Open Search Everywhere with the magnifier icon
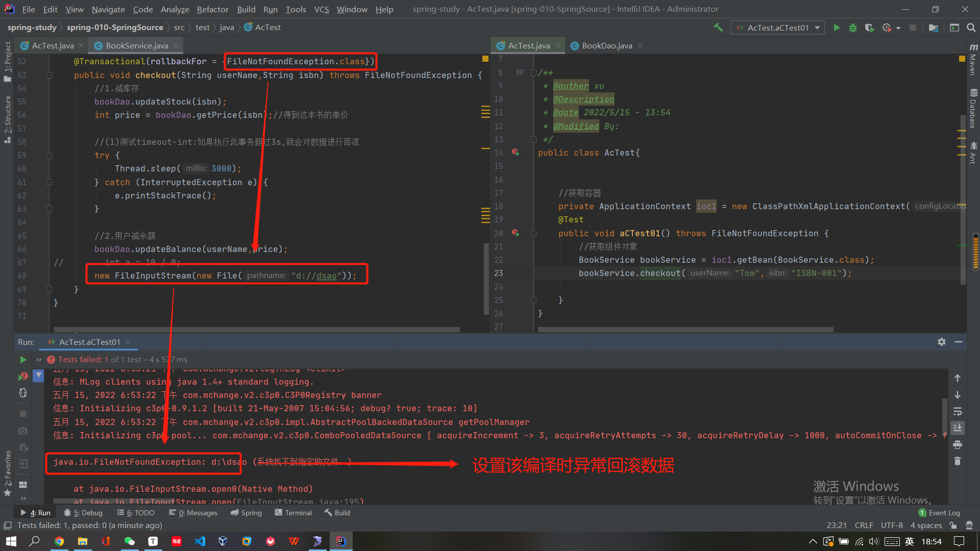This screenshot has width=980, height=551. [x=971, y=28]
